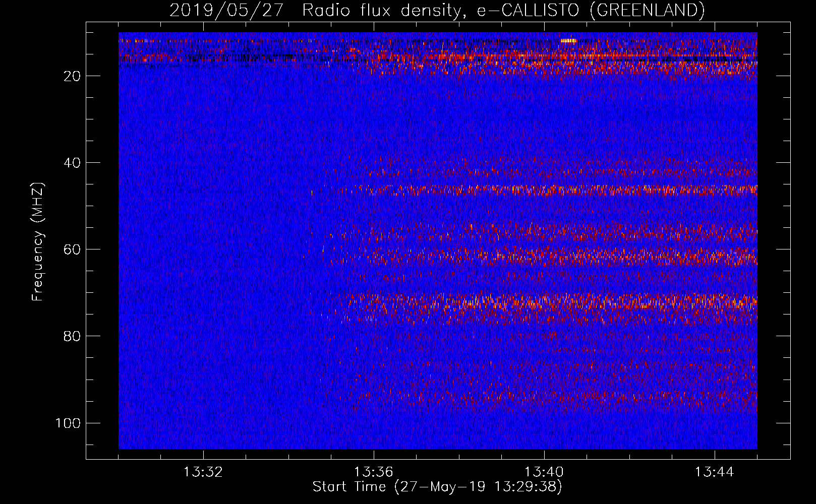Click the 'Start Time (27-May-19 13:29:38)' label
The width and height of the screenshot is (816, 504).
437,487
